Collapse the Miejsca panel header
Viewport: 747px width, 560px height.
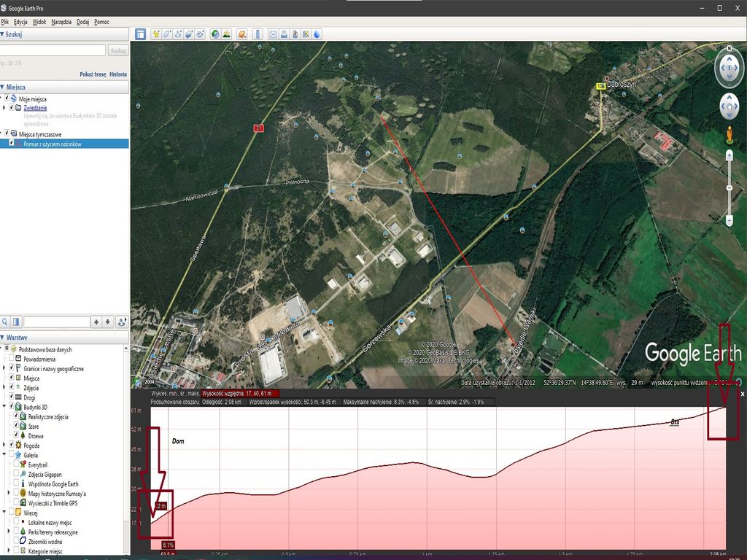pyautogui.click(x=64, y=87)
